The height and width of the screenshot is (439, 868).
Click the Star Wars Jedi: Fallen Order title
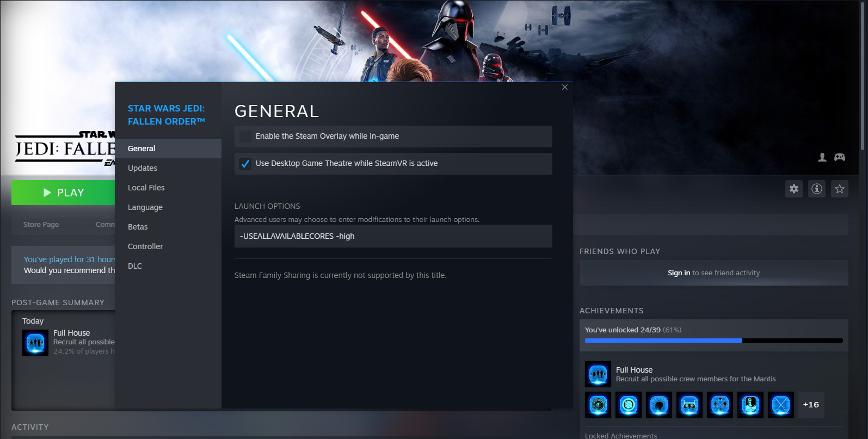tap(167, 115)
